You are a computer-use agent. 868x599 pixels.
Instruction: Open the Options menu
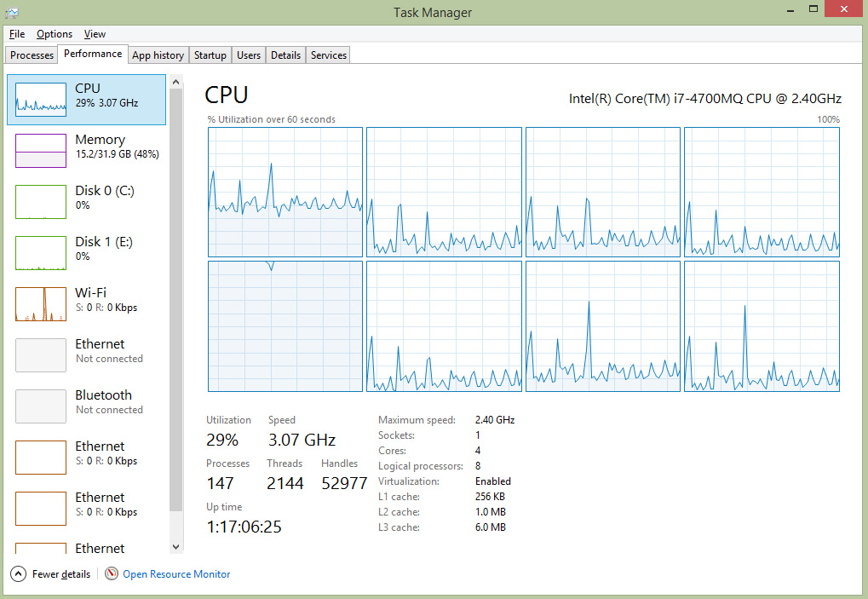(55, 34)
